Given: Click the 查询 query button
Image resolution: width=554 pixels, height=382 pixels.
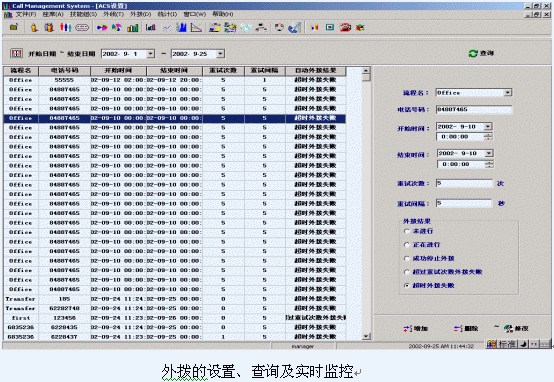Looking at the screenshot, I should [x=481, y=53].
